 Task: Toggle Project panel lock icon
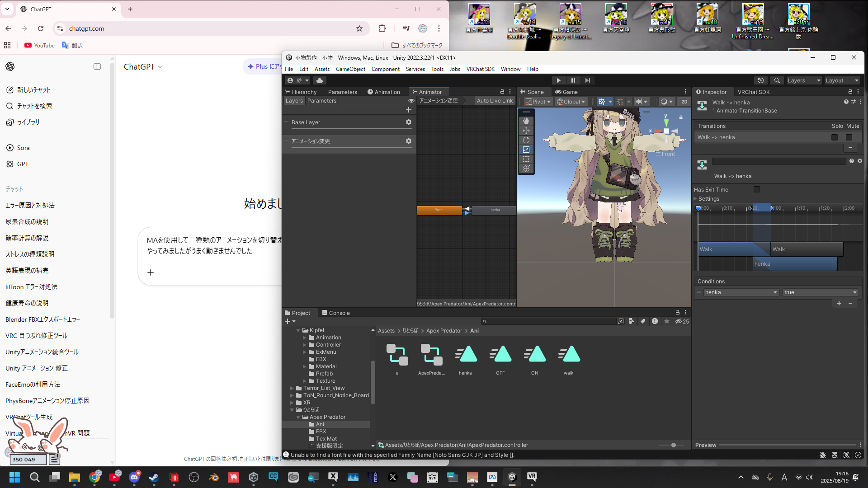click(x=677, y=312)
